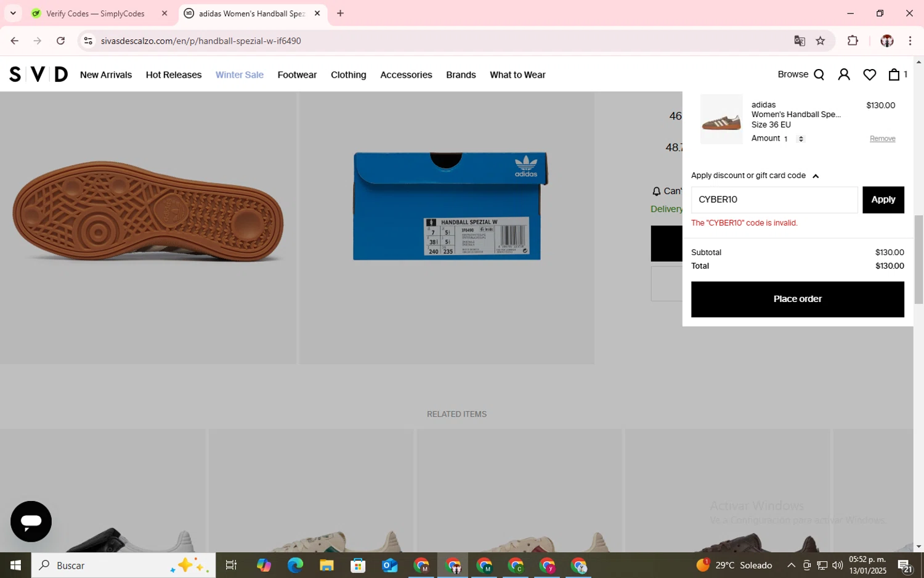Open the Windows Start menu

[15, 565]
